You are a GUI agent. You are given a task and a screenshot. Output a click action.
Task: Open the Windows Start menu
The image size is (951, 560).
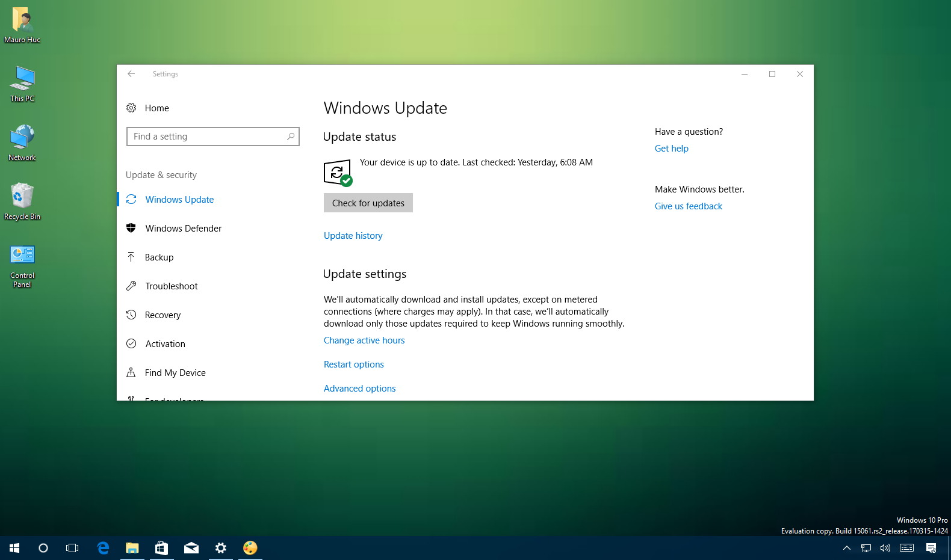(14, 548)
